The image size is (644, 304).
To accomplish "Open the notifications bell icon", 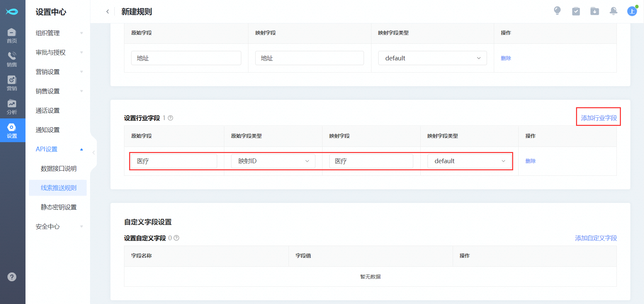I will 613,11.
